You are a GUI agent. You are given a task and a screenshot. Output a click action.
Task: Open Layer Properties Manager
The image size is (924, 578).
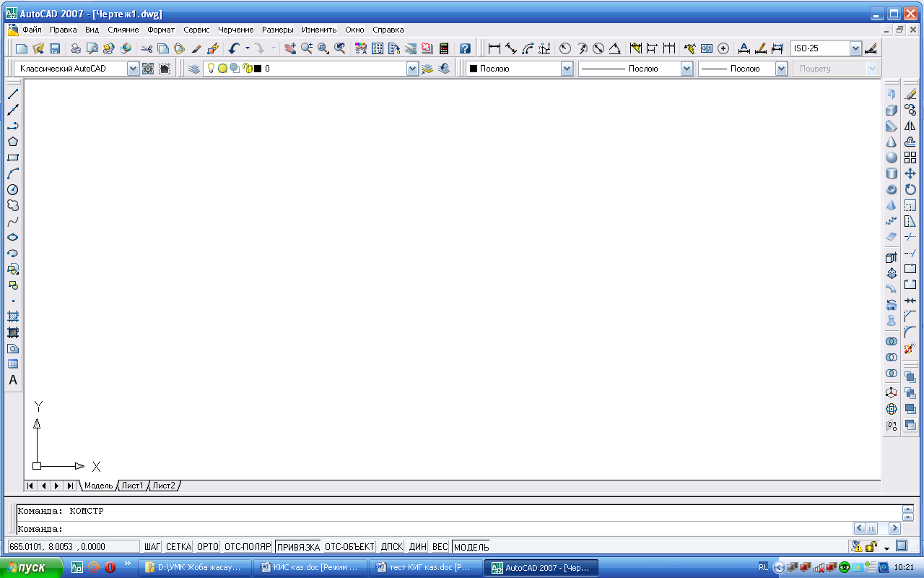193,69
